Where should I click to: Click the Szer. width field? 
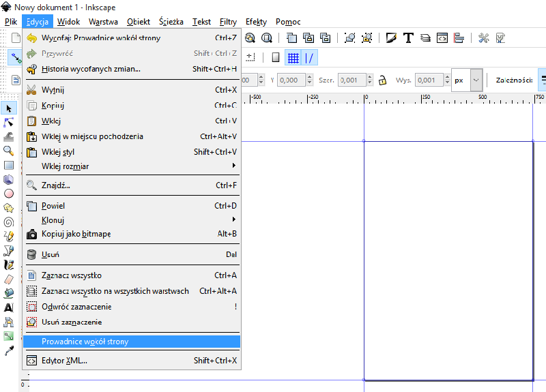pos(352,80)
